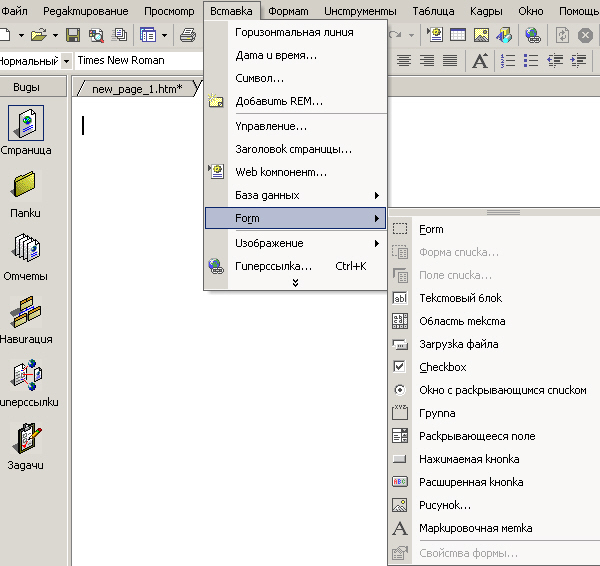Image resolution: width=600 pixels, height=566 pixels.
Task: Open the Times New Roman font box
Action: [130, 60]
